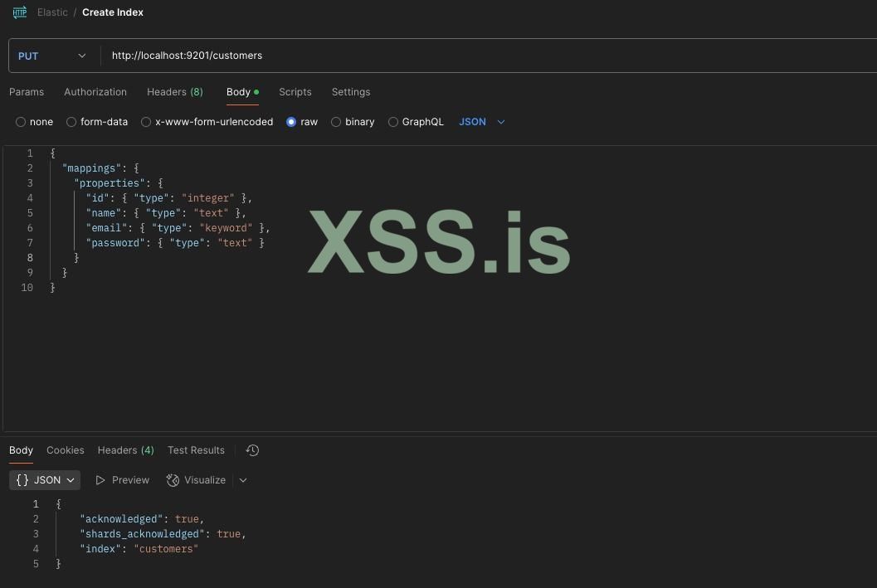Open the response Headers (4) tab

coord(125,450)
